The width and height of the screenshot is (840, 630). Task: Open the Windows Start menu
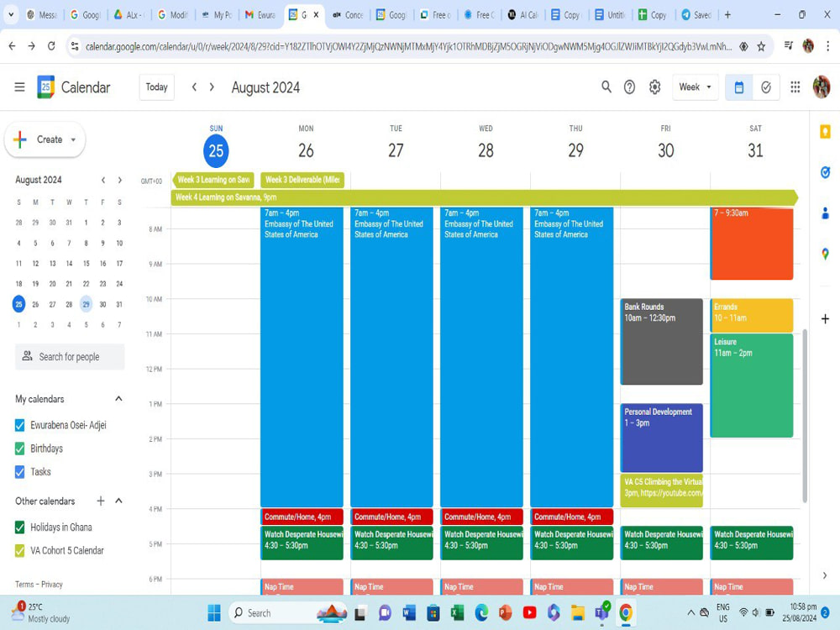click(214, 613)
